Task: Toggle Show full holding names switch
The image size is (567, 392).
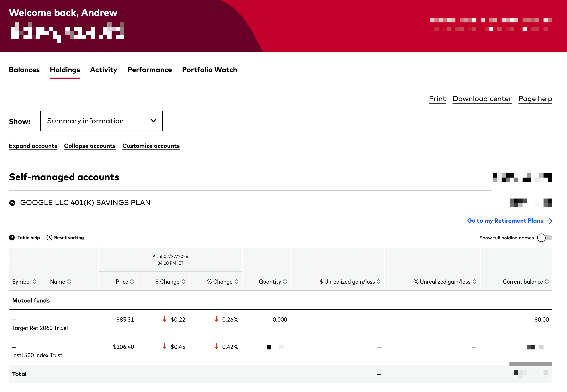Action: (x=544, y=238)
